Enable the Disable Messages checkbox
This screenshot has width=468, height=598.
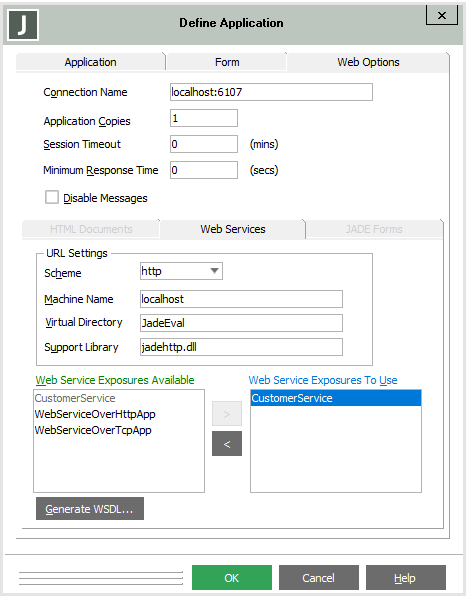(52, 198)
